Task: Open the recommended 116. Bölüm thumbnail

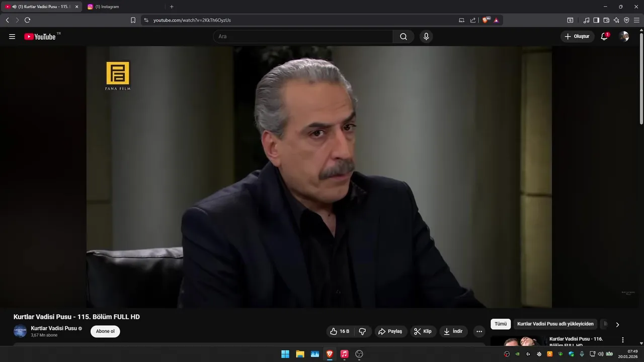Action: (518, 341)
